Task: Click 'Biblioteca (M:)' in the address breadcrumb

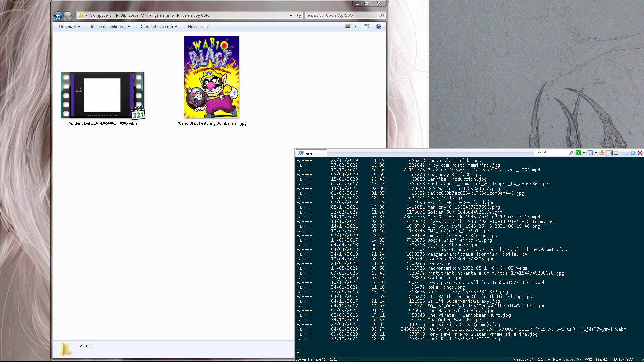Action: (133, 15)
